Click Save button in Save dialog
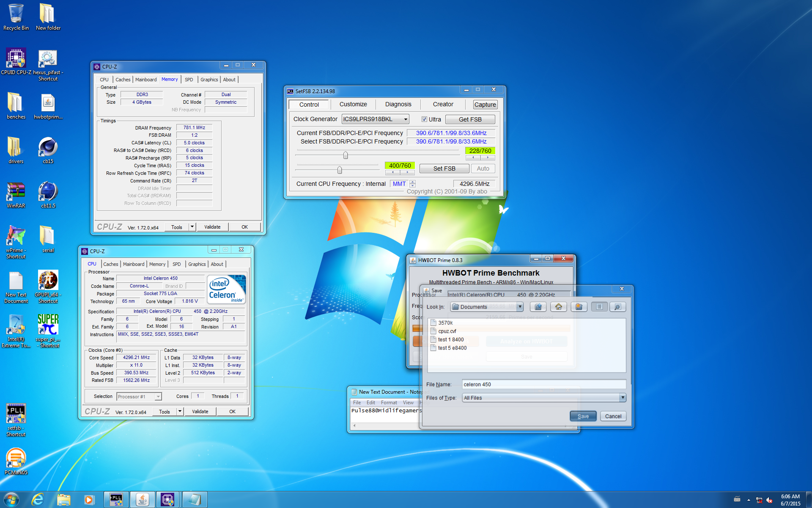Viewport: 812px width, 508px height. [583, 416]
